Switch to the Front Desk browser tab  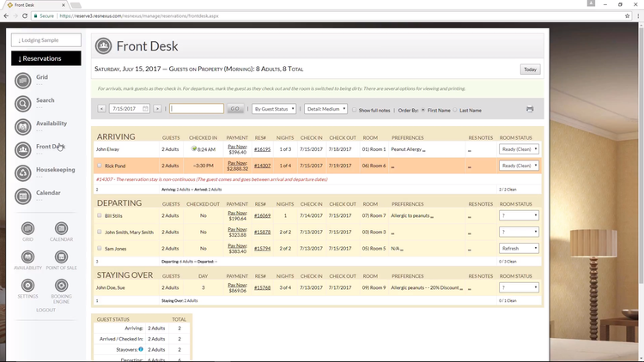click(x=36, y=5)
